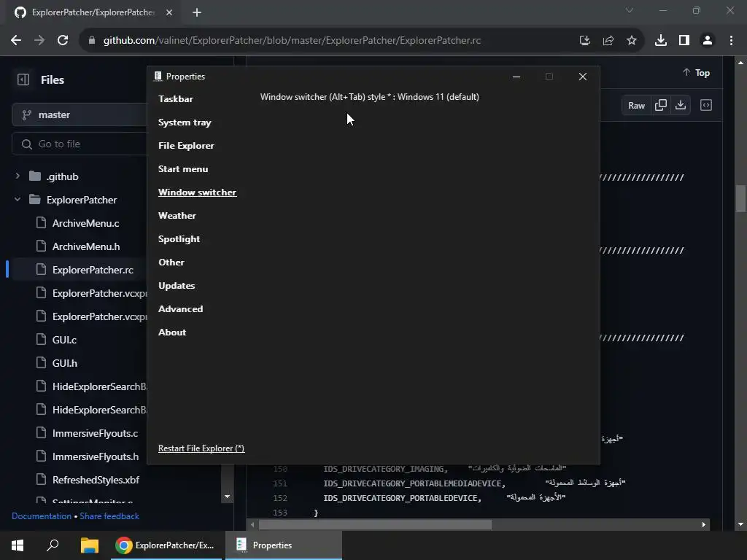Image resolution: width=747 pixels, height=560 pixels.
Task: Collapse the GitHub Files side panel
Action: pos(23,79)
